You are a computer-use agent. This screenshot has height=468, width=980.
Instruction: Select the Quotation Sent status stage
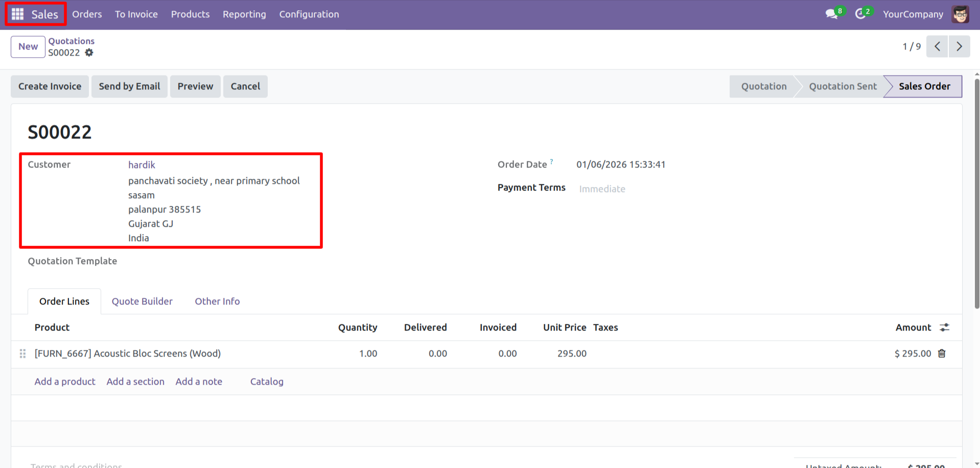pyautogui.click(x=843, y=86)
